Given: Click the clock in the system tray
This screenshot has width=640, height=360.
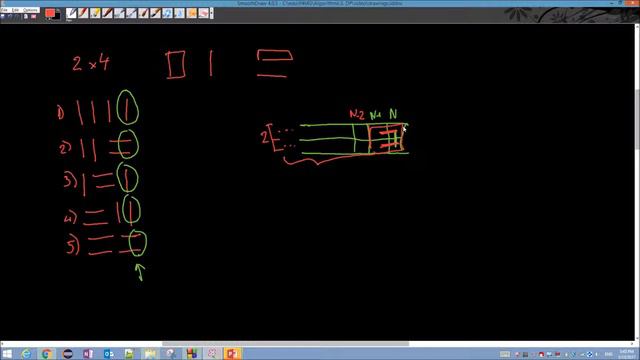Looking at the screenshot, I should (626, 354).
